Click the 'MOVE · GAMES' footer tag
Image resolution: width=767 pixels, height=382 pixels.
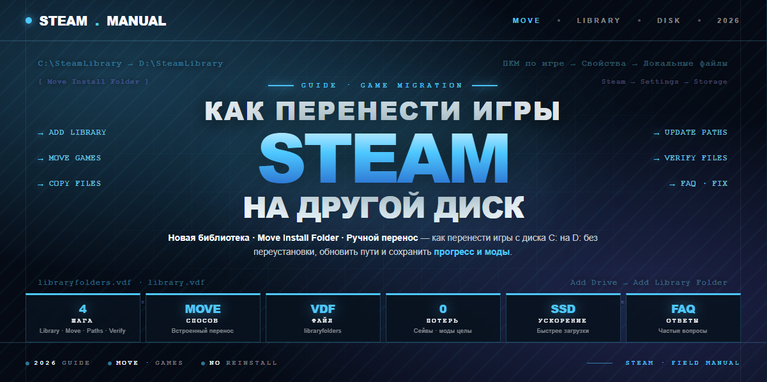coord(149,363)
